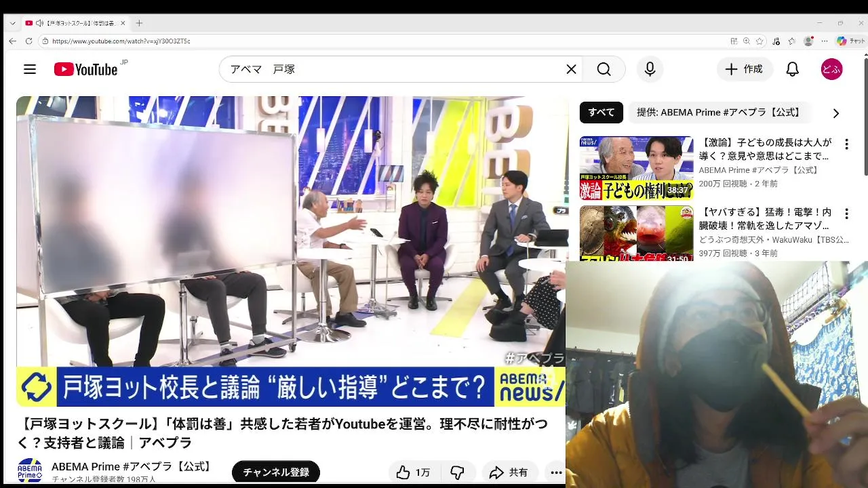The height and width of the screenshot is (488, 868).
Task: Clear the search box with the X
Action: 571,69
